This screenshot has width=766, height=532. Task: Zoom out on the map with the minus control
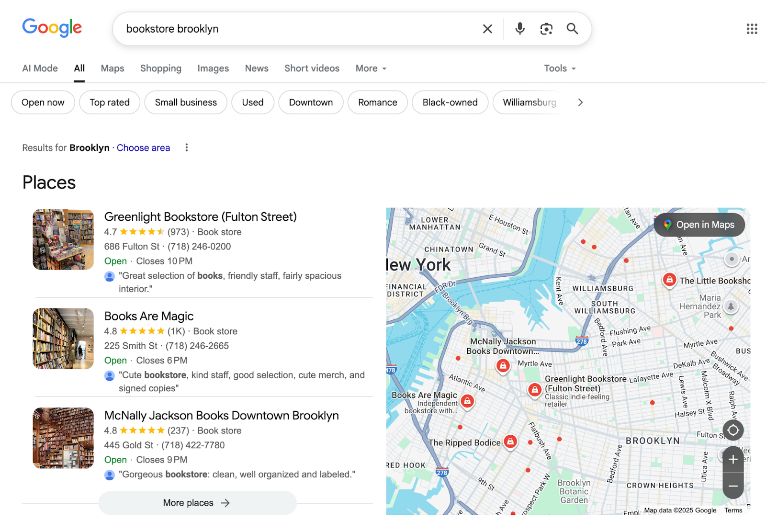click(x=732, y=486)
